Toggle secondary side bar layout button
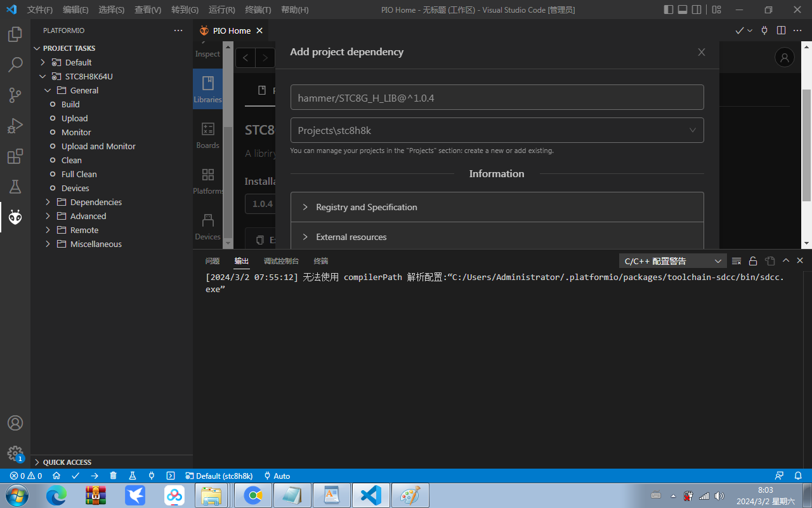Image resolution: width=812 pixels, height=508 pixels. [697, 10]
